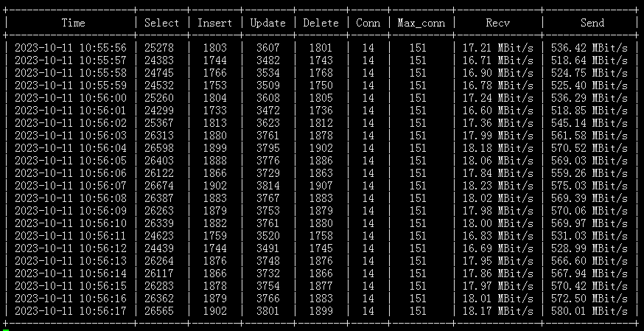Click Recv value 18.17 MBit/s

pos(498,311)
